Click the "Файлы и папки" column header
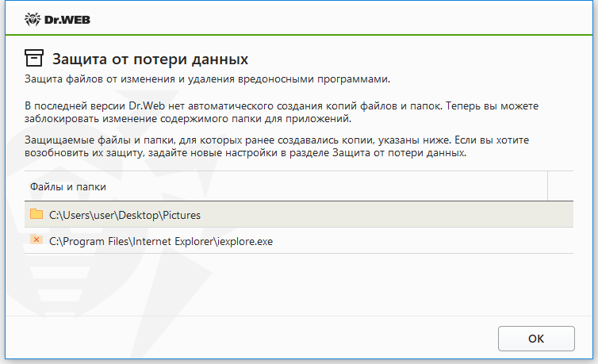Image resolution: width=598 pixels, height=364 pixels. tap(286, 186)
